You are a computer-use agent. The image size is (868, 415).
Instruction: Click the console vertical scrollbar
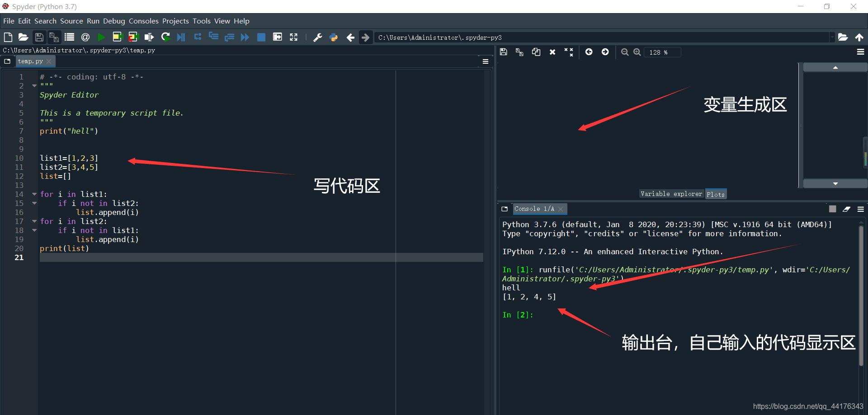860,296
